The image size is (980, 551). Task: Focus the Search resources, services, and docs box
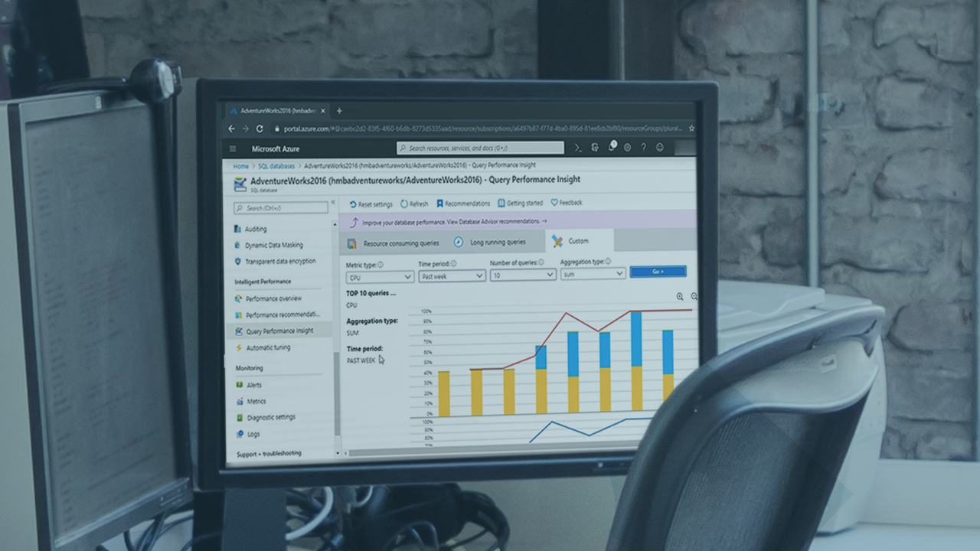click(x=480, y=148)
